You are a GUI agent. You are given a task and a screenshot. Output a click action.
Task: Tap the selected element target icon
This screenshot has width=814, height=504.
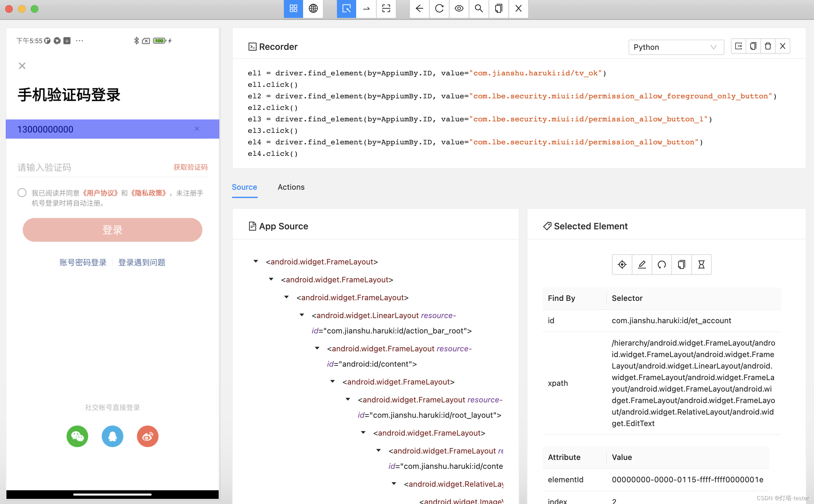coord(622,265)
